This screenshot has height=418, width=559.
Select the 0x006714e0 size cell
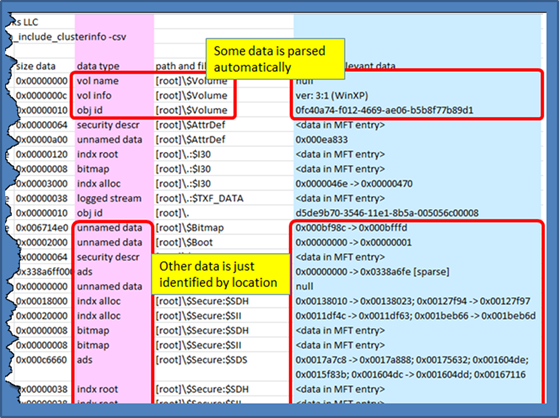(41, 228)
